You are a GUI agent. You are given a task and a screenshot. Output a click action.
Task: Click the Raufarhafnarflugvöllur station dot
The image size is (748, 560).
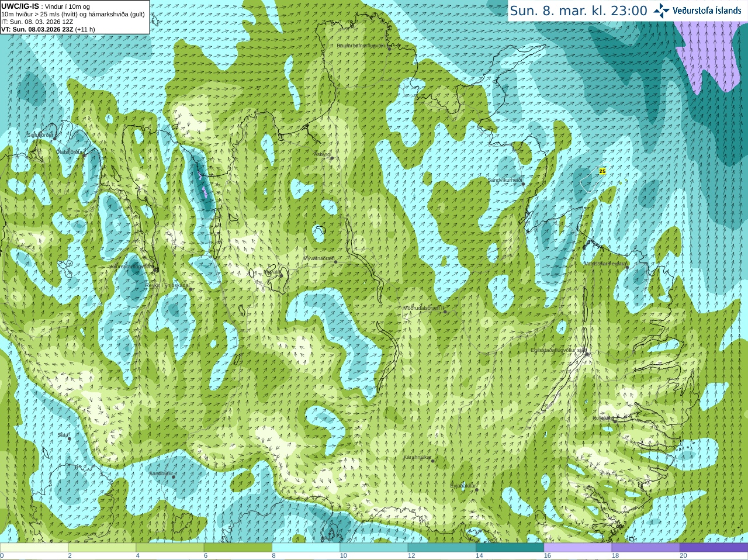pos(390,49)
